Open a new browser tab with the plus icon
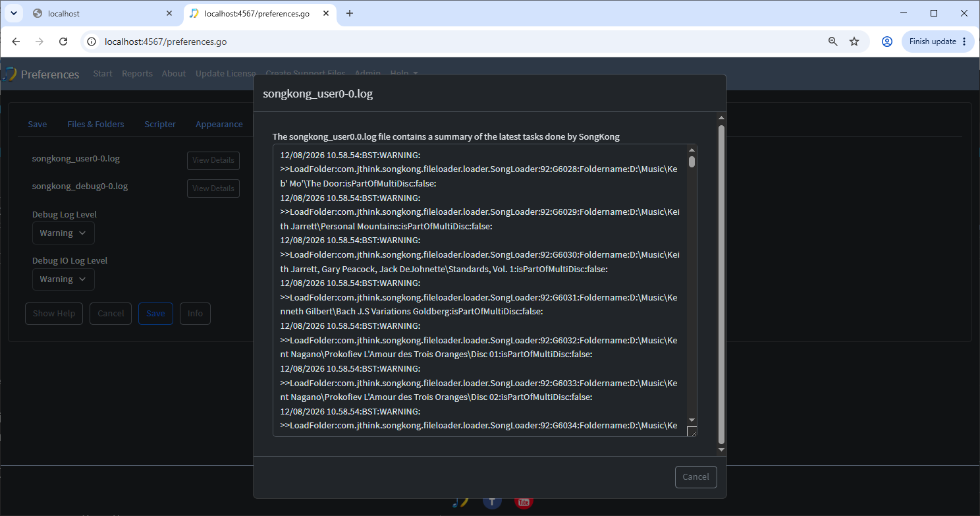The height and width of the screenshot is (516, 980). tap(350, 13)
